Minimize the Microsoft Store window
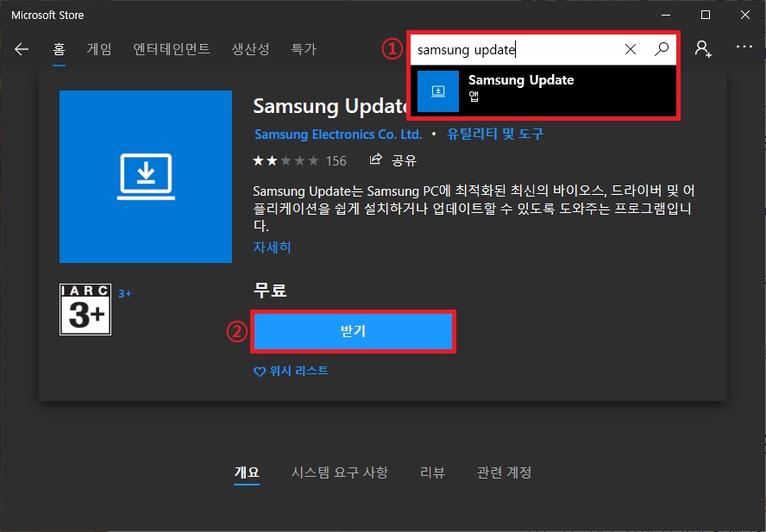This screenshot has height=532, width=766. [666, 16]
